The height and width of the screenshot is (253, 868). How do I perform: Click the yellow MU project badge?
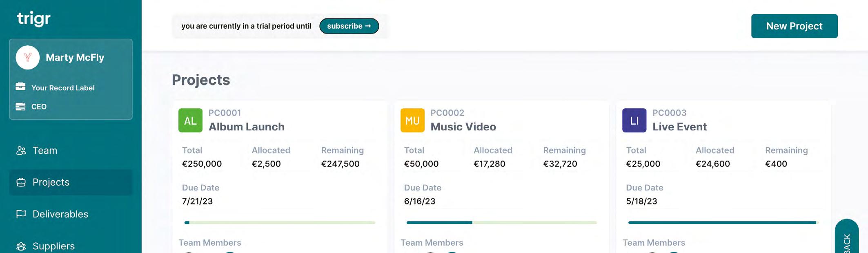(412, 120)
